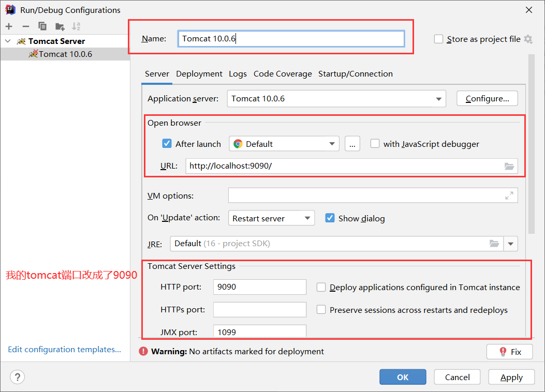Expand VM options field with arrows icon
This screenshot has width=545, height=392.
509,195
